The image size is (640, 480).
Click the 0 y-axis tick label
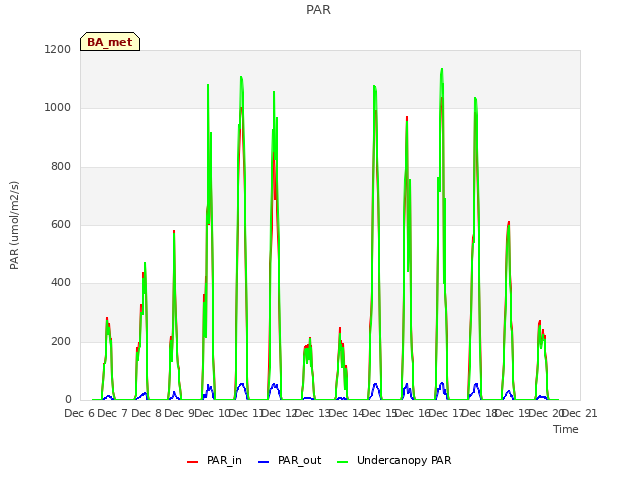68,400
